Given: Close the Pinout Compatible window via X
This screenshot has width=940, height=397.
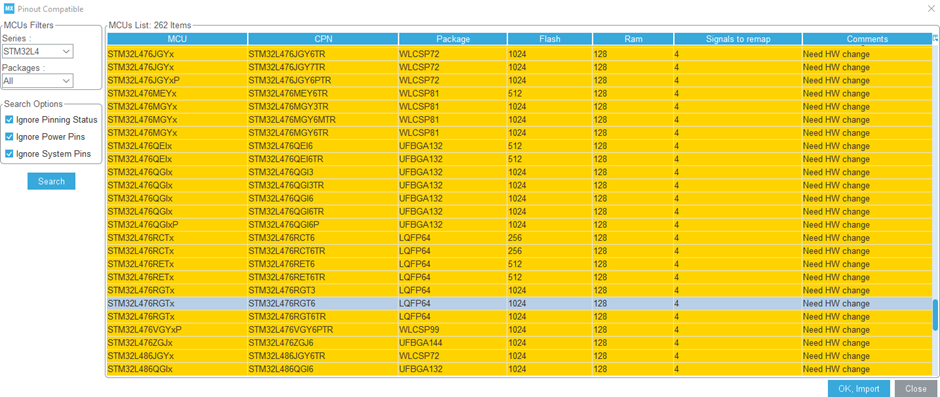Looking at the screenshot, I should 930,8.
